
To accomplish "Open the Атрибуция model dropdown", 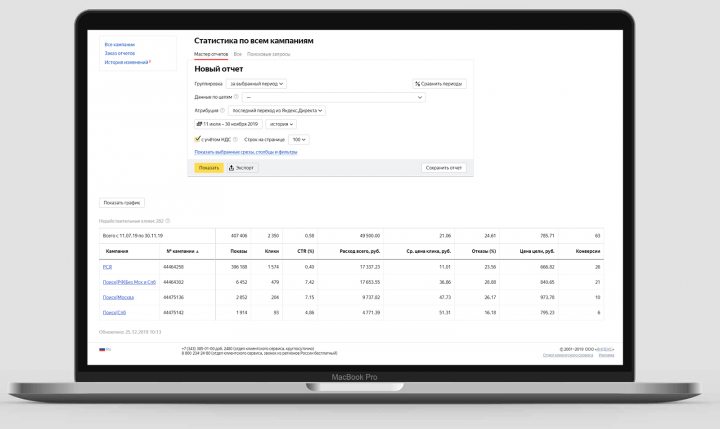I will pyautogui.click(x=277, y=111).
